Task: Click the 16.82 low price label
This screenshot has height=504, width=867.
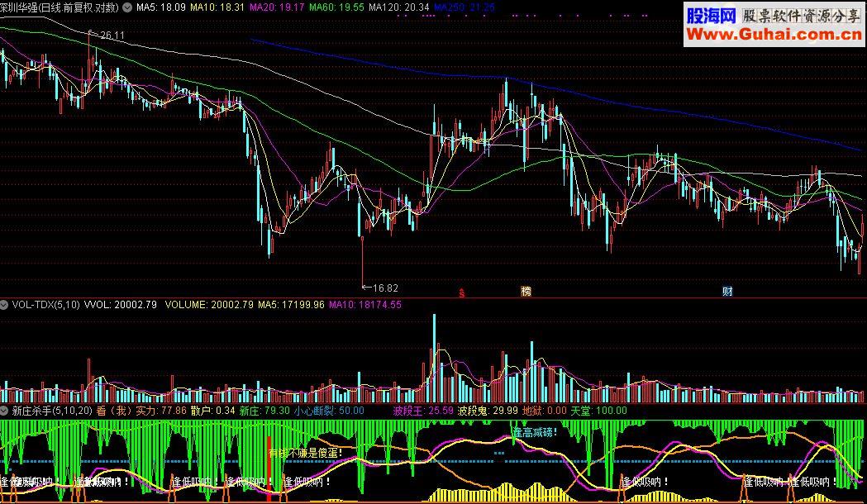Action: 385,288
